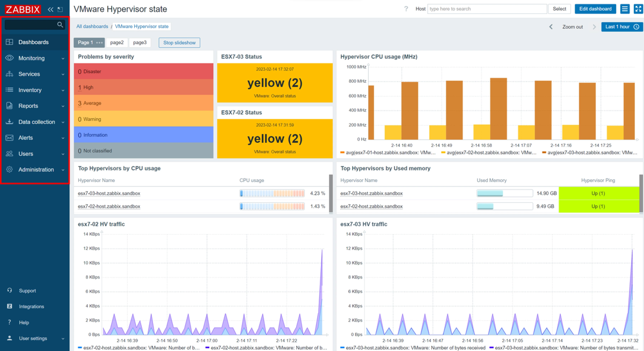The image size is (644, 351).
Task: Open the Last 1 hour time selector
Action: coord(622,27)
